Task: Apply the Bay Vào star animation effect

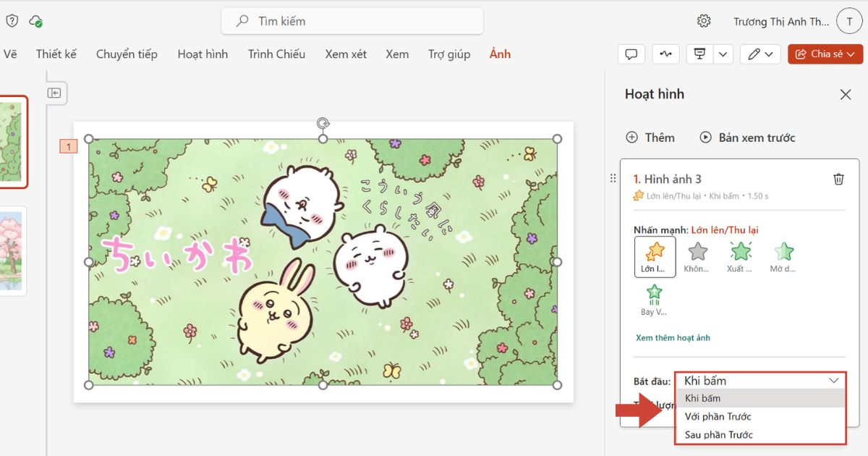Action: tap(654, 300)
